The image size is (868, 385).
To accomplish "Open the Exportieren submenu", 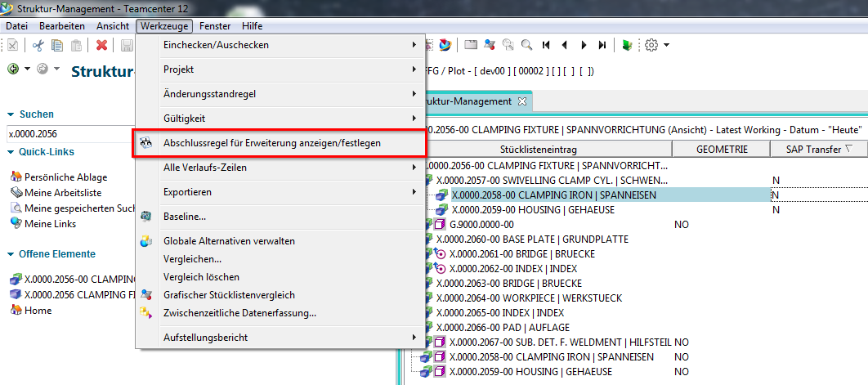I will click(x=278, y=192).
